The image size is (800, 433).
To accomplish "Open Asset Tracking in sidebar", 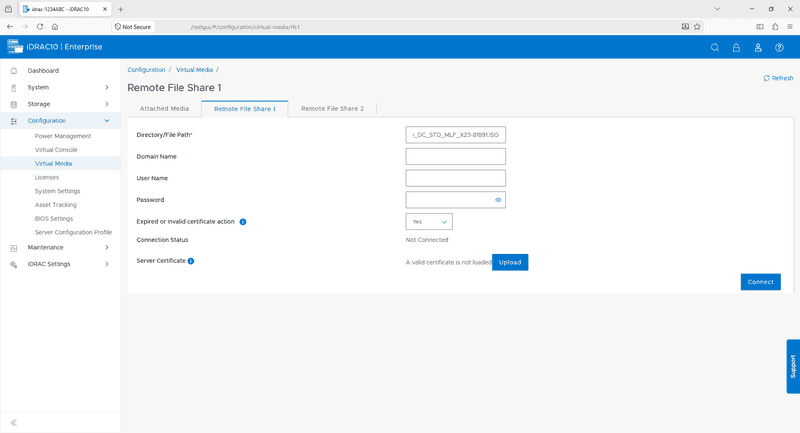I will coord(56,205).
